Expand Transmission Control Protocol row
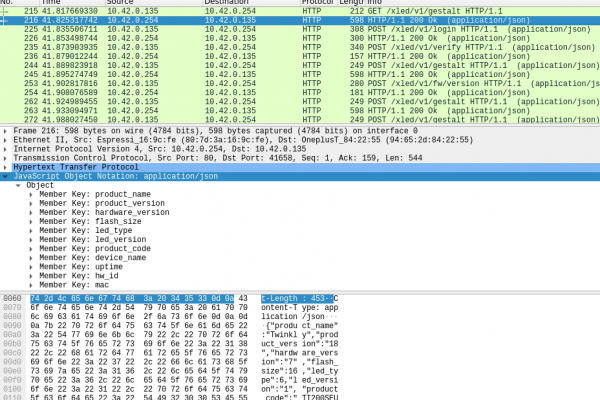The width and height of the screenshot is (600, 400). 5,158
